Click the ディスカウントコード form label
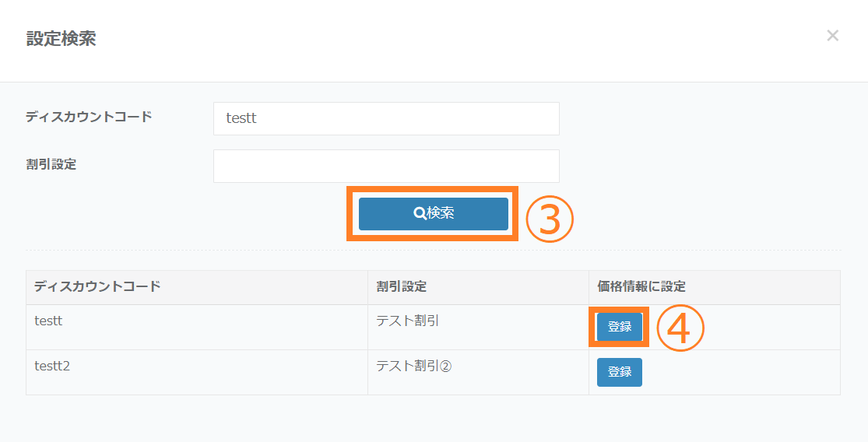The image size is (868, 442). point(89,117)
